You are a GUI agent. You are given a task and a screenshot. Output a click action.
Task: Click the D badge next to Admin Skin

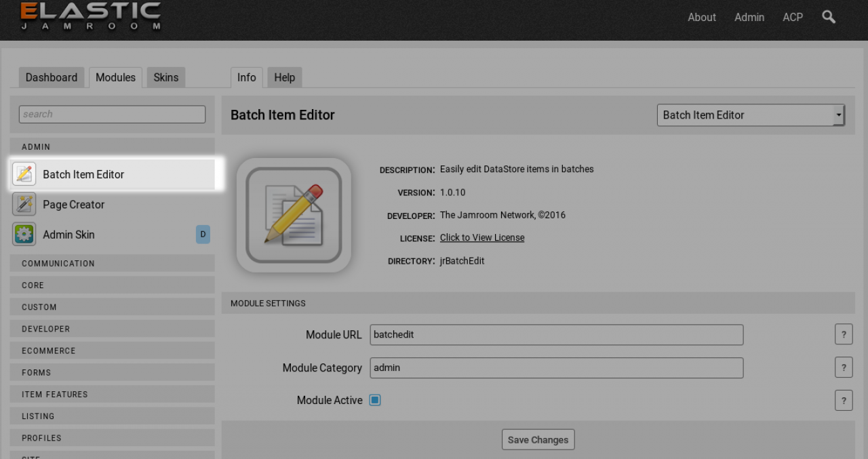[x=203, y=235]
